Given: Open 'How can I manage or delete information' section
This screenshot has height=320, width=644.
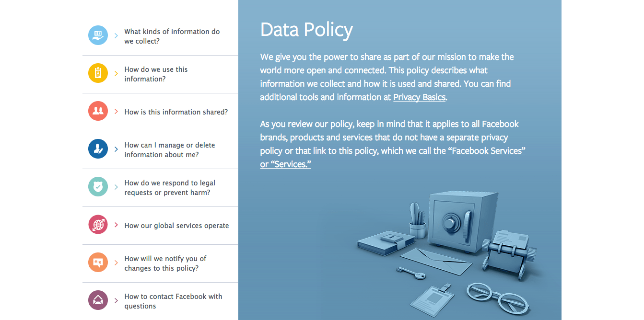Looking at the screenshot, I should tap(169, 150).
